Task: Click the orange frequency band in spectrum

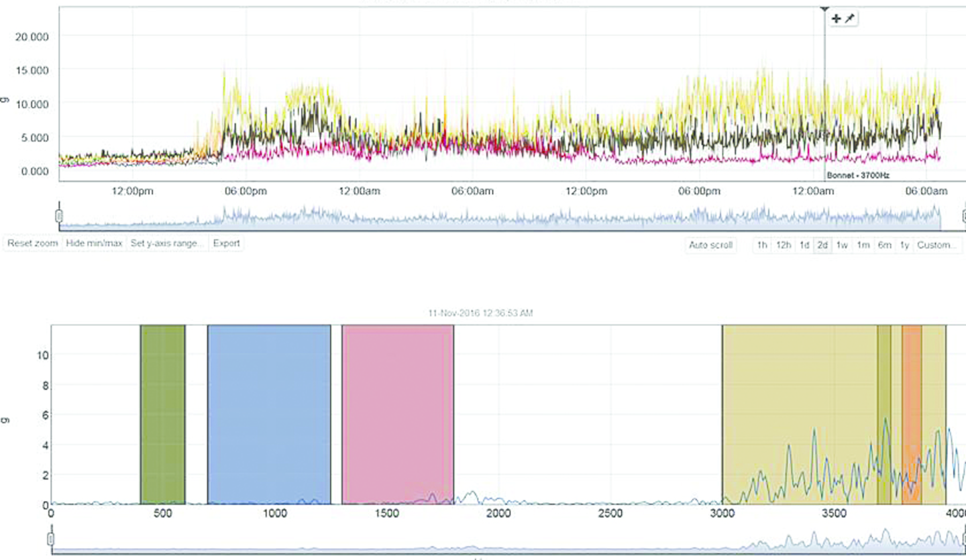Action: pyautogui.click(x=912, y=402)
